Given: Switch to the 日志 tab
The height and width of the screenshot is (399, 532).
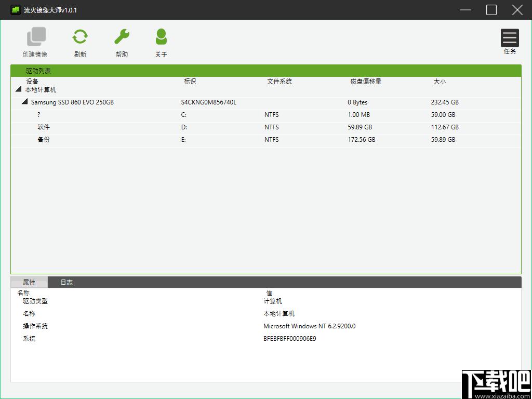Looking at the screenshot, I should [66, 282].
